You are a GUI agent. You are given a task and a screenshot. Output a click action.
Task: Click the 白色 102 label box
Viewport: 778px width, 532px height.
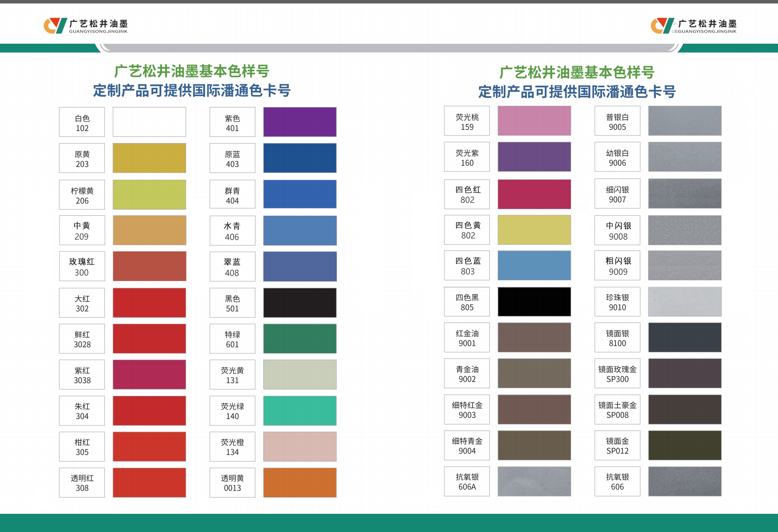tap(82, 122)
